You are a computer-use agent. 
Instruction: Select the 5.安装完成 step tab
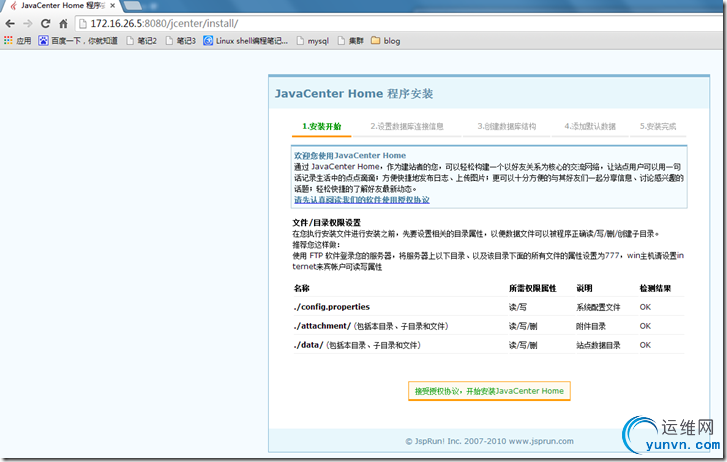click(x=658, y=127)
